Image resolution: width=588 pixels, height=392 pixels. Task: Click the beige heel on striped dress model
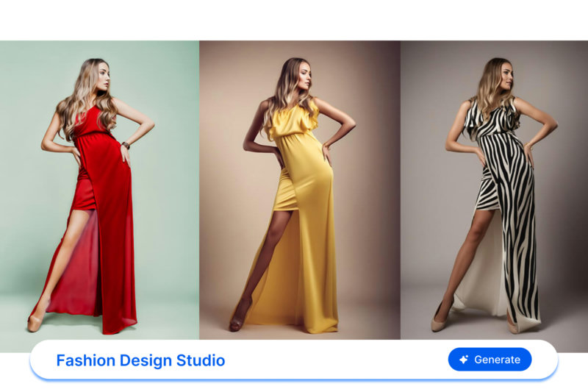coord(439,322)
